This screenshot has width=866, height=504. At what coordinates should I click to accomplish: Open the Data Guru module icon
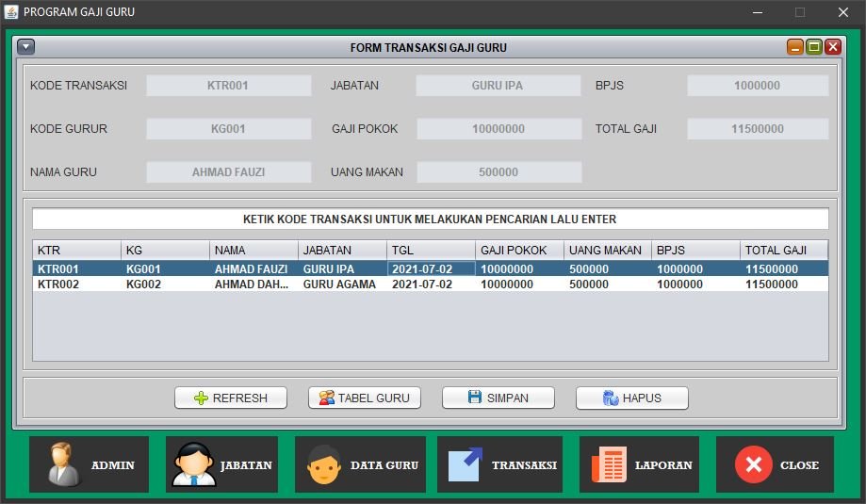[360, 464]
